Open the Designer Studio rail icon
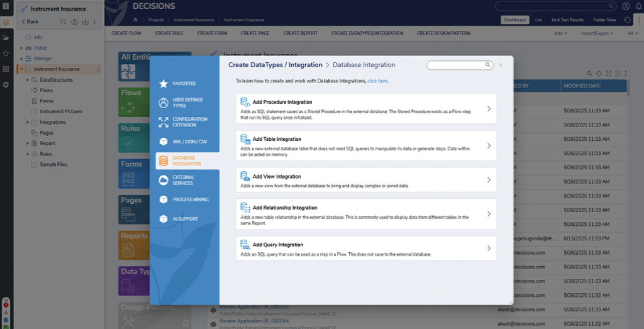The image size is (644, 329). [x=6, y=23]
